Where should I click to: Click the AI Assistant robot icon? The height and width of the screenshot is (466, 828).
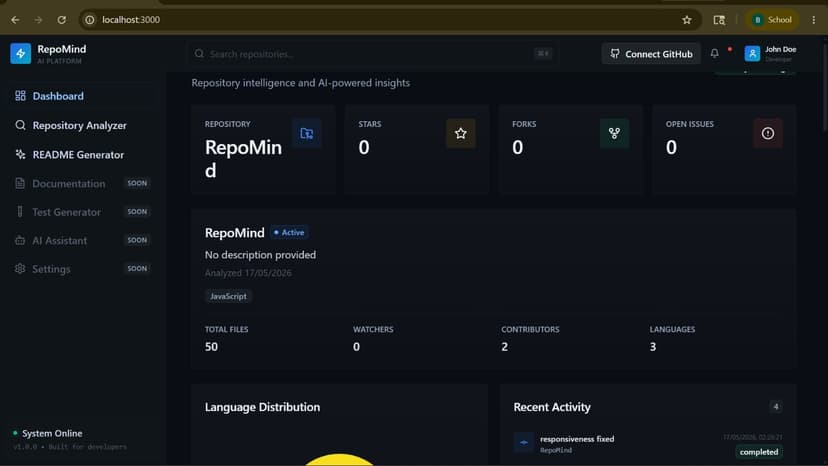click(20, 240)
